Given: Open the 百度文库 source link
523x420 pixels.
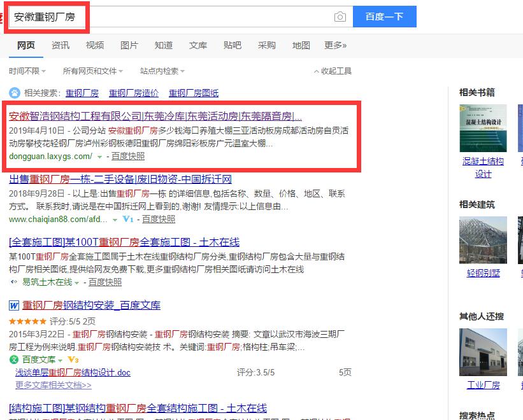Looking at the screenshot, I should tap(39, 360).
